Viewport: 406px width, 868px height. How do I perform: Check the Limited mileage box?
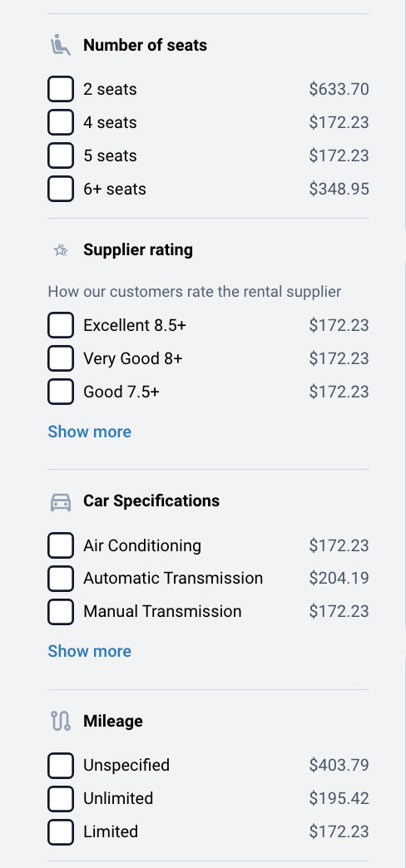click(x=61, y=831)
